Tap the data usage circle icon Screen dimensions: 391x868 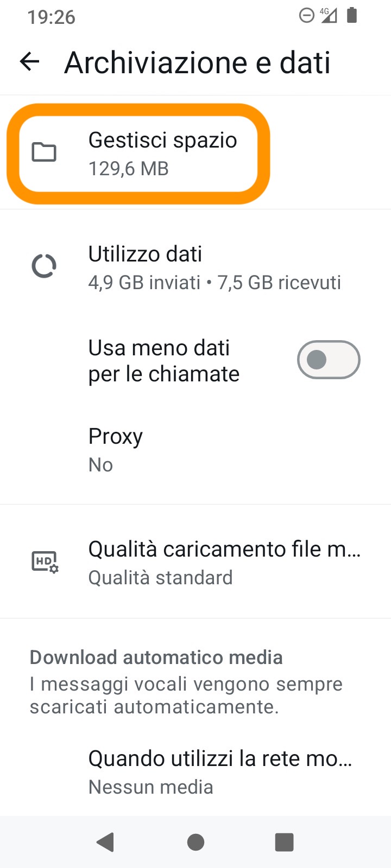[44, 266]
